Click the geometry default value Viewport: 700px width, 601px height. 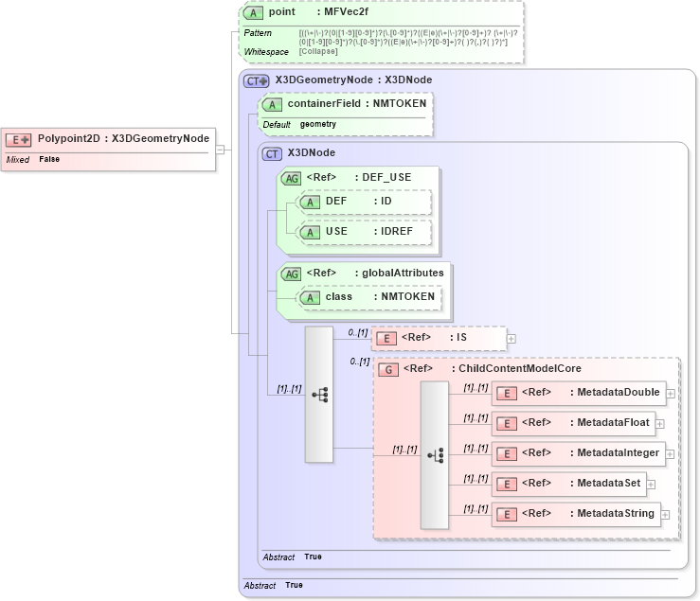point(318,125)
